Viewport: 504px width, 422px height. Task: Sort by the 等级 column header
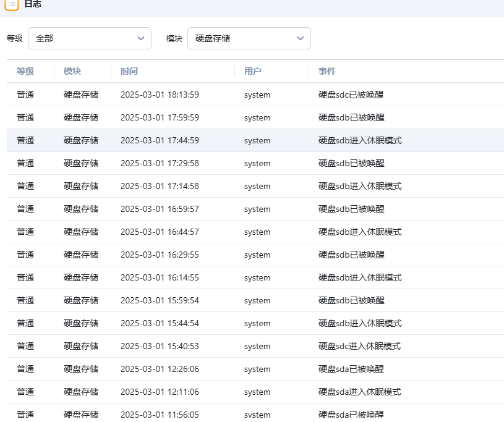coord(25,71)
